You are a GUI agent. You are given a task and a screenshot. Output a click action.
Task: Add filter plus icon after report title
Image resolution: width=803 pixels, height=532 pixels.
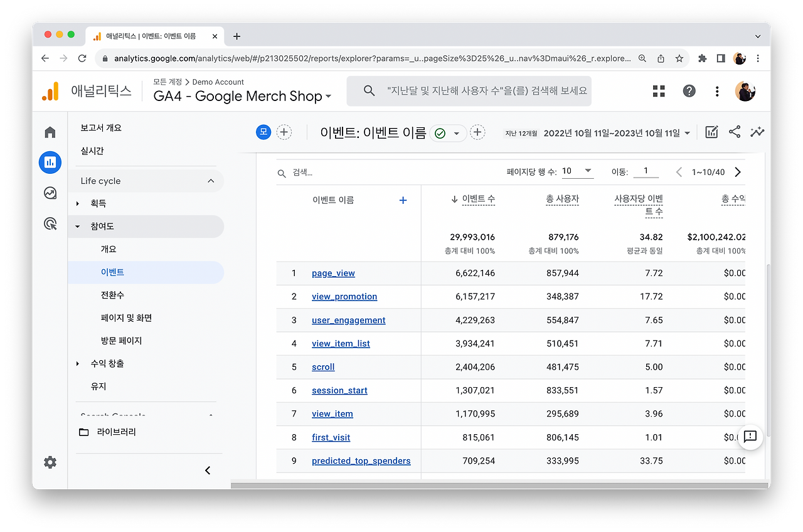point(477,132)
